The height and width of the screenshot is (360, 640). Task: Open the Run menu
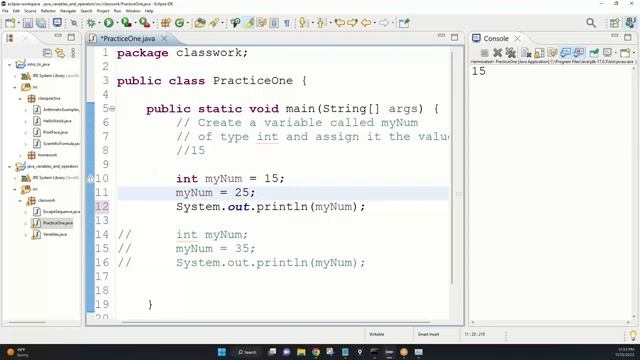pos(118,11)
